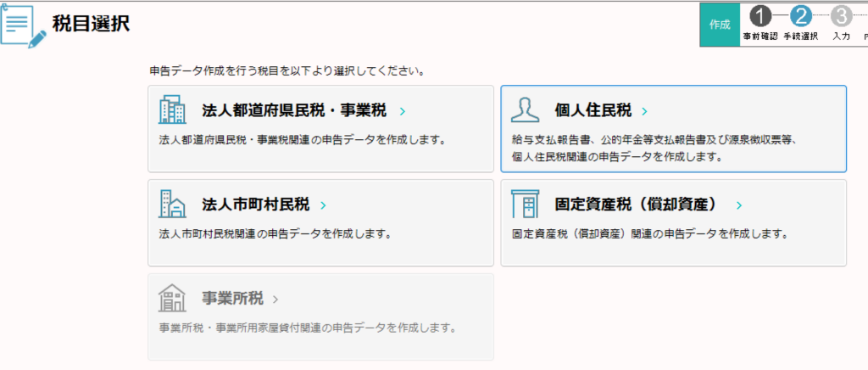Screen dimensions: 868x370
Task: Expand chevron next to 固定資産税（償却資産）
Action: pos(739,205)
